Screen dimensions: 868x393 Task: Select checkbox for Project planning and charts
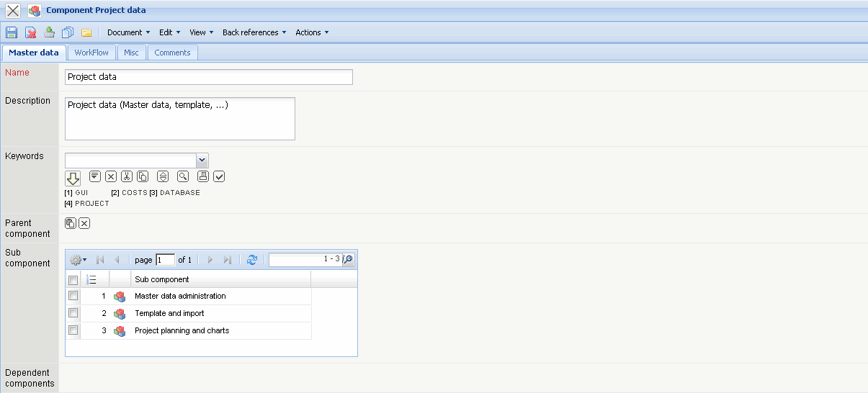[73, 330]
